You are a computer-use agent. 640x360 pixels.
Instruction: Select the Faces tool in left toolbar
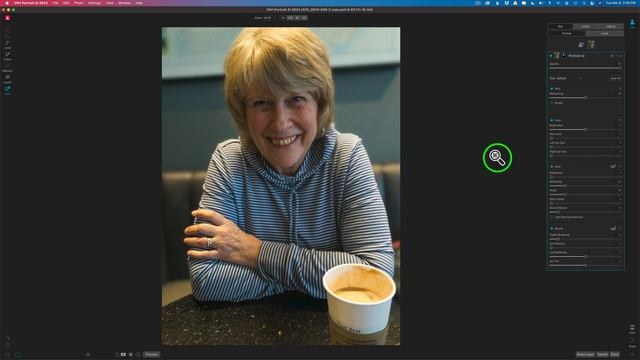coord(7,44)
